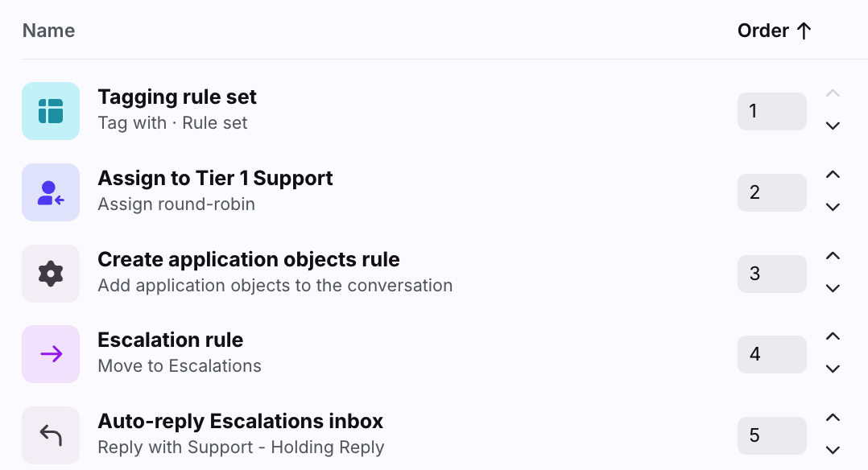868x470 pixels.
Task: Click the order field showing 5
Action: click(771, 435)
